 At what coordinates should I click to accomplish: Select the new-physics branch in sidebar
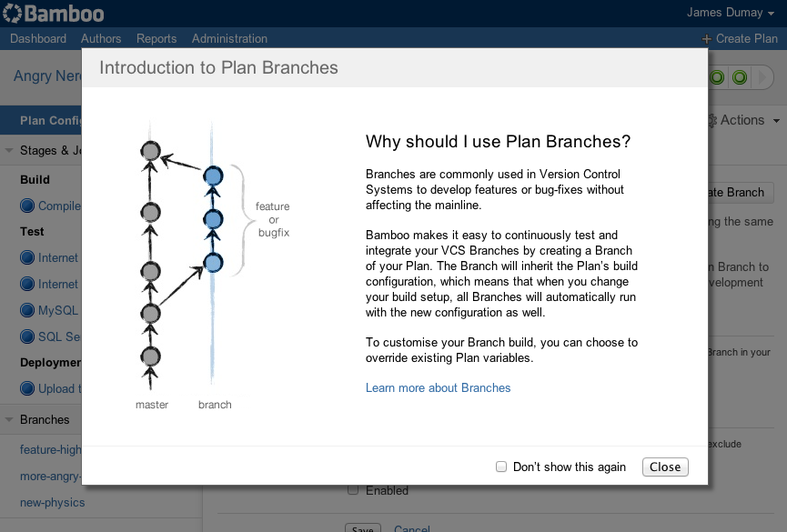pos(52,502)
